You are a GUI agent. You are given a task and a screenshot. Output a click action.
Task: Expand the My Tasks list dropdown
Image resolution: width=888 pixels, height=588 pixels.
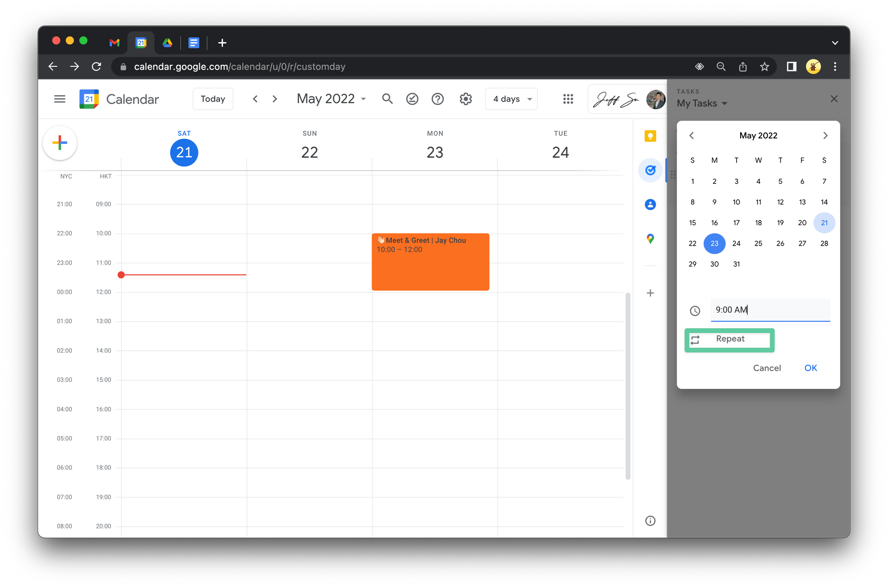pos(702,103)
